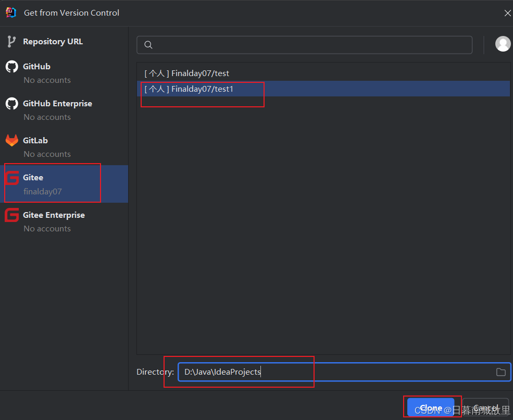Select Repository URL in the sidebar
Viewport: 513px width, 420px height.
(x=64, y=42)
